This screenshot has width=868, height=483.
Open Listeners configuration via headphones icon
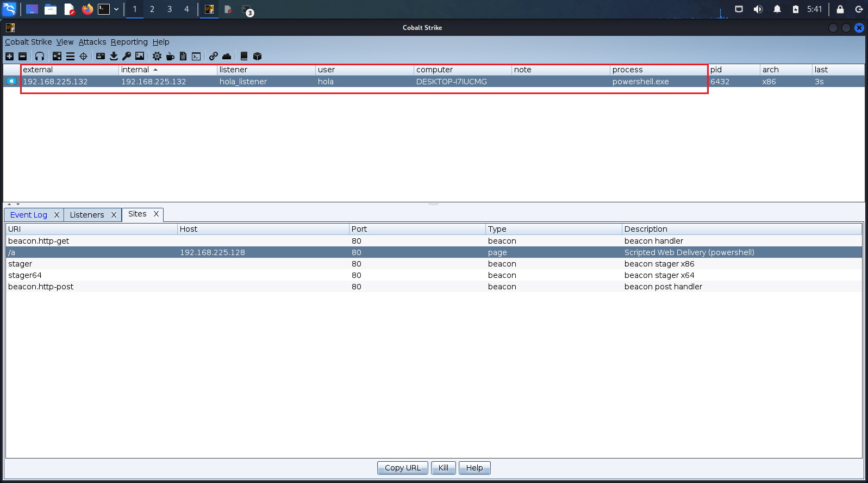pos(40,56)
